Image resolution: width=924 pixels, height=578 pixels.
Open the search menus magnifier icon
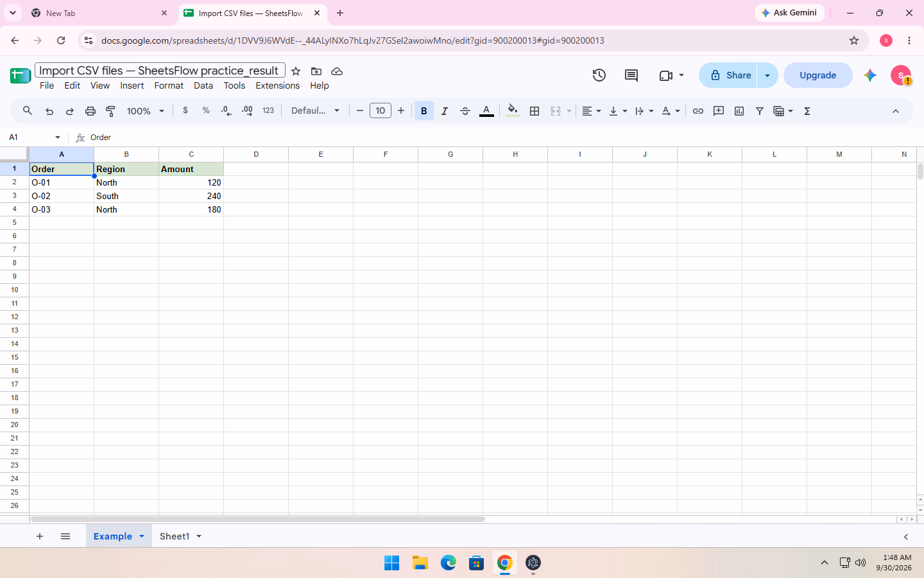coord(28,110)
